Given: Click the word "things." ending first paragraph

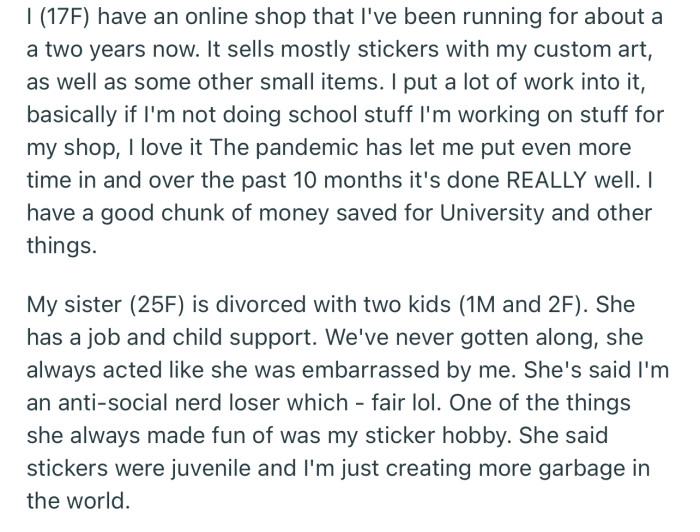Looking at the screenshot, I should pyautogui.click(x=61, y=245).
